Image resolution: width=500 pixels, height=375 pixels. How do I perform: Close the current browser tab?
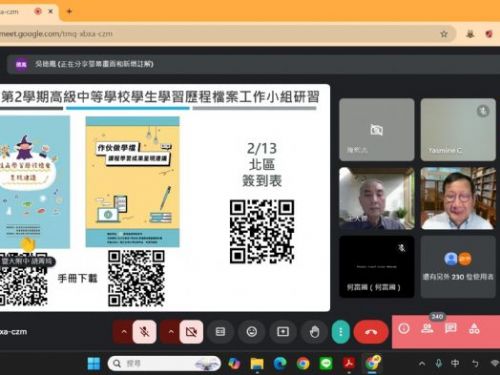(51, 11)
